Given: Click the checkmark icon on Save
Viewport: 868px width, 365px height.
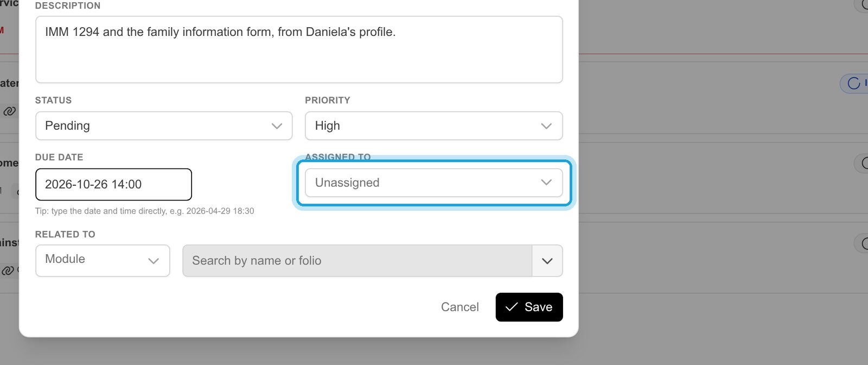Looking at the screenshot, I should pyautogui.click(x=511, y=307).
